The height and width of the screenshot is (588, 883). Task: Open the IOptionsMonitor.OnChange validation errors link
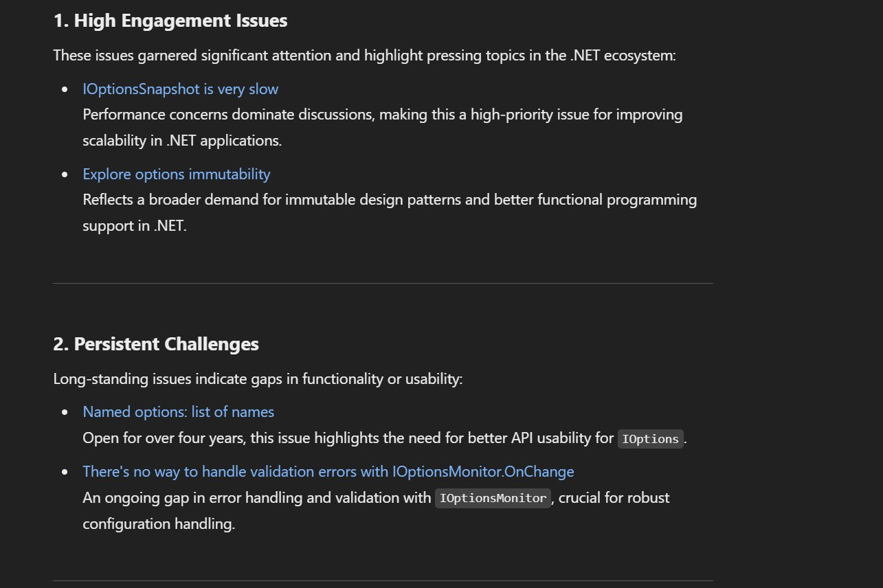pos(328,472)
